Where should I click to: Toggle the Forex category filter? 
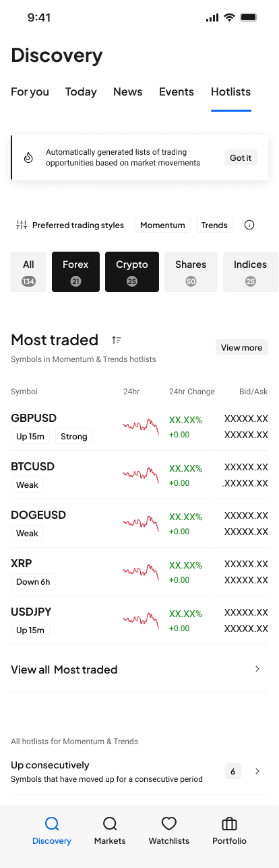[x=75, y=272]
